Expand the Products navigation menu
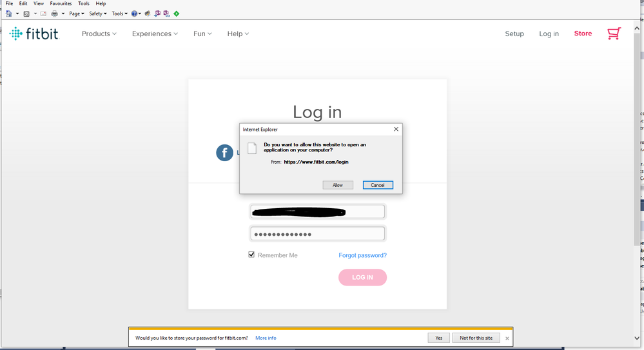644x350 pixels. click(x=99, y=34)
